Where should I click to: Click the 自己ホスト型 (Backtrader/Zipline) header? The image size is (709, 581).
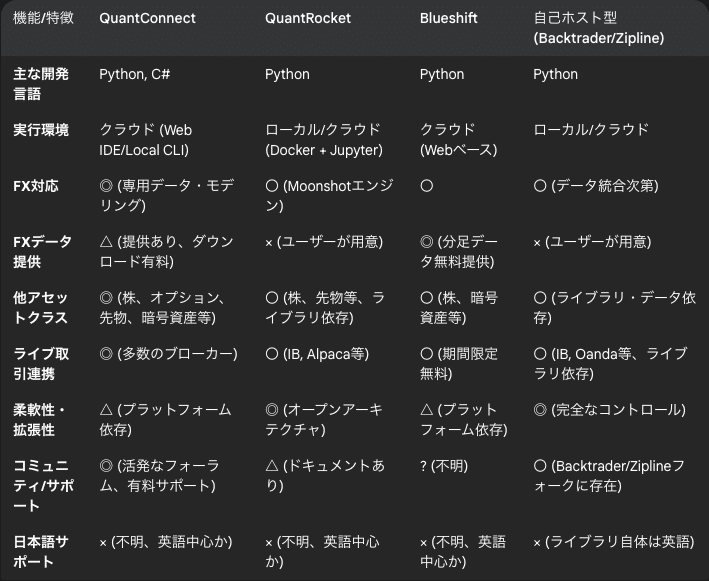(599, 28)
